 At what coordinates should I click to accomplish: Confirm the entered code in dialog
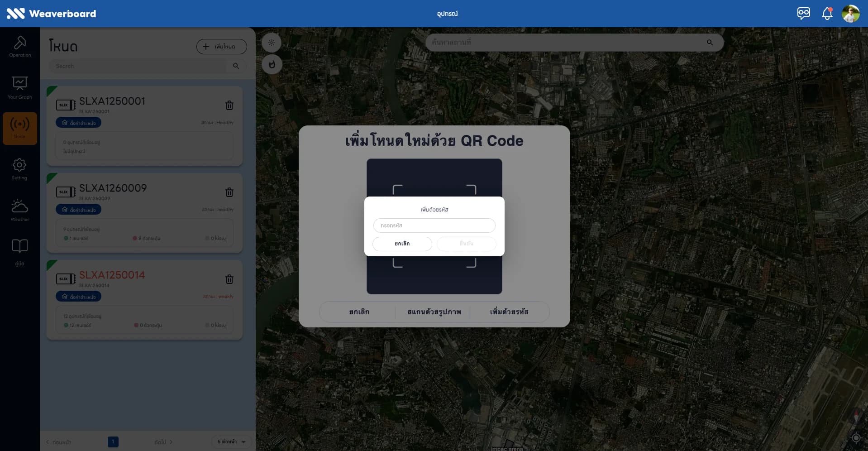(466, 244)
